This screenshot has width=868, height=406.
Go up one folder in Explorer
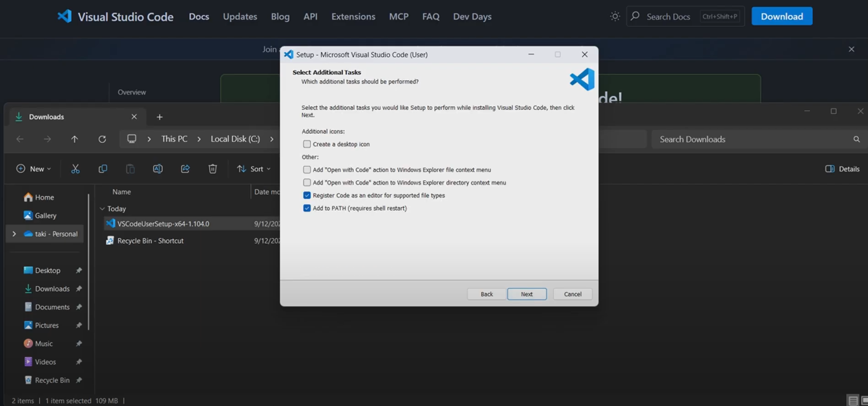tap(75, 139)
